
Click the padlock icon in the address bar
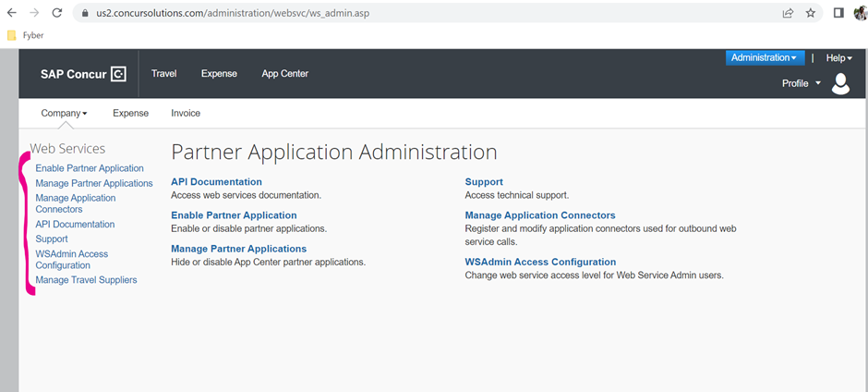[85, 13]
